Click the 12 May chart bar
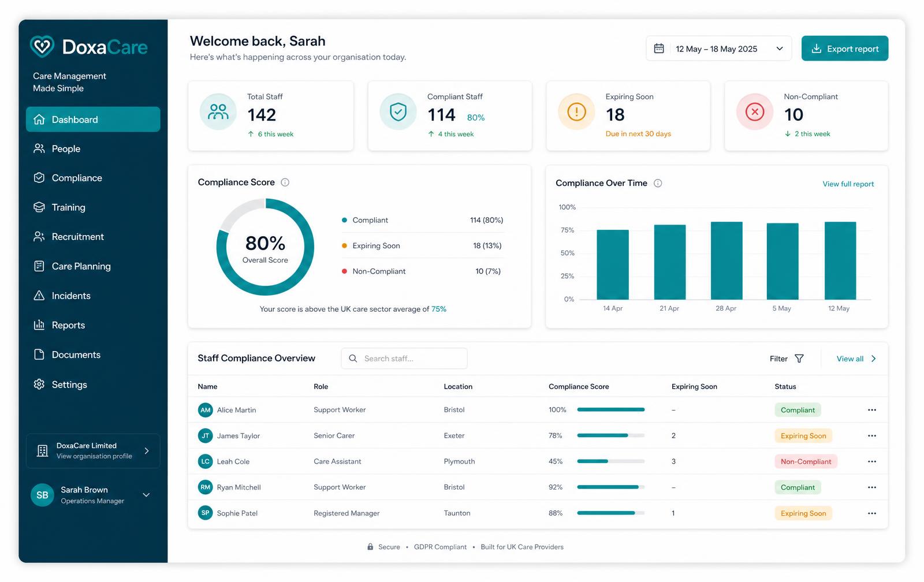The image size is (924, 582). point(840,260)
